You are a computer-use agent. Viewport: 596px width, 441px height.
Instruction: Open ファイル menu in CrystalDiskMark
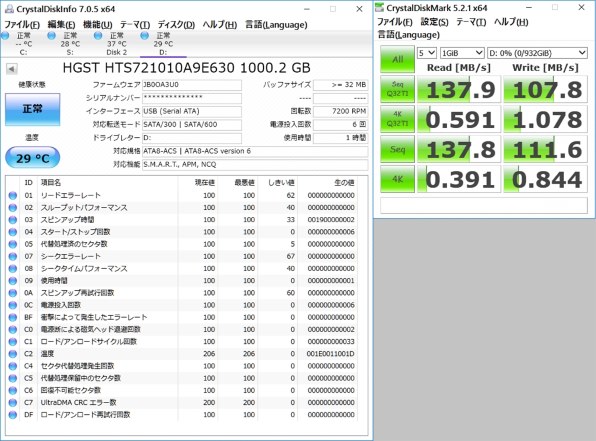tap(395, 22)
